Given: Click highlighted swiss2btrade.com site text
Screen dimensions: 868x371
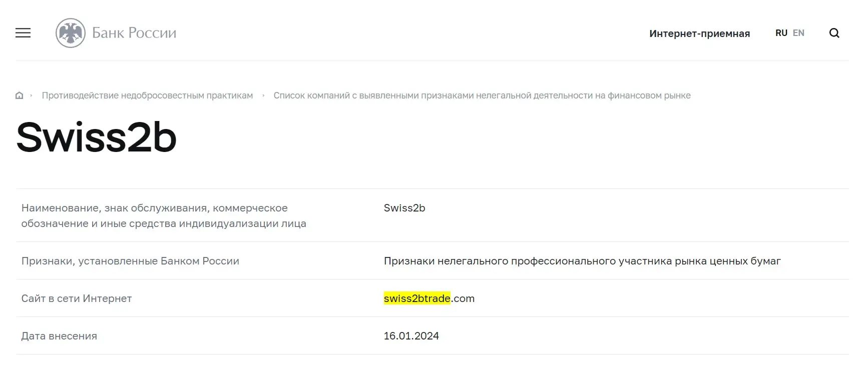Looking at the screenshot, I should [429, 298].
